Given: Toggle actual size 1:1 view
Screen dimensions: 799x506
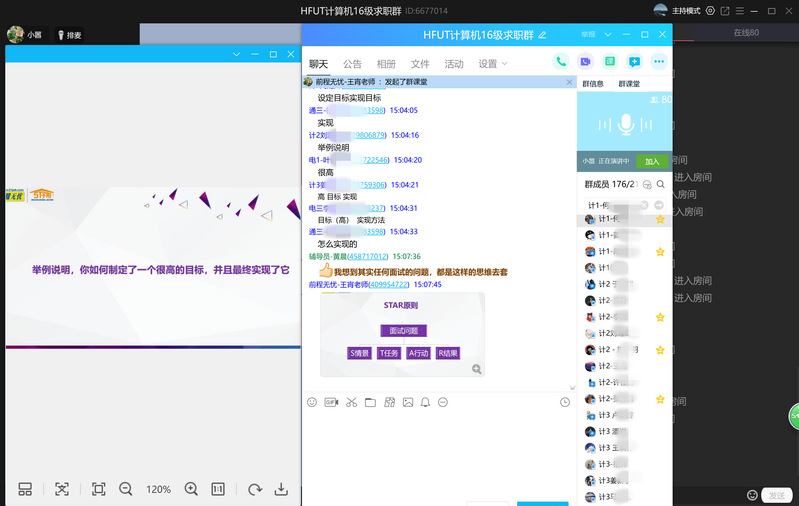Looking at the screenshot, I should (x=218, y=489).
